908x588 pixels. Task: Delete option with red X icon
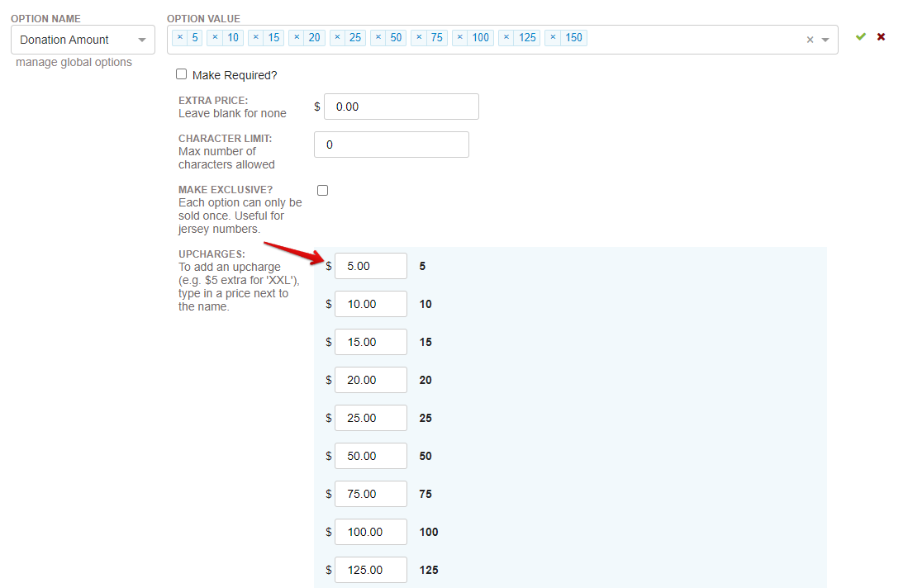pyautogui.click(x=881, y=36)
